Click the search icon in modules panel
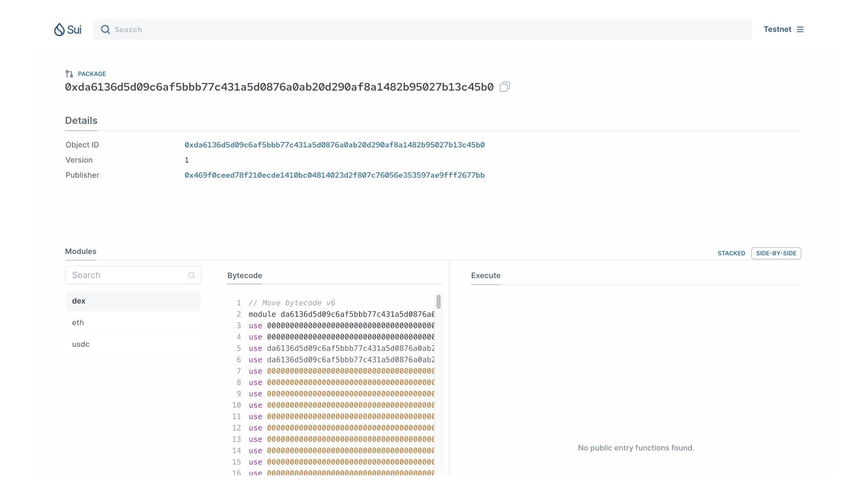Viewport: 868px width, 488px height. point(191,275)
